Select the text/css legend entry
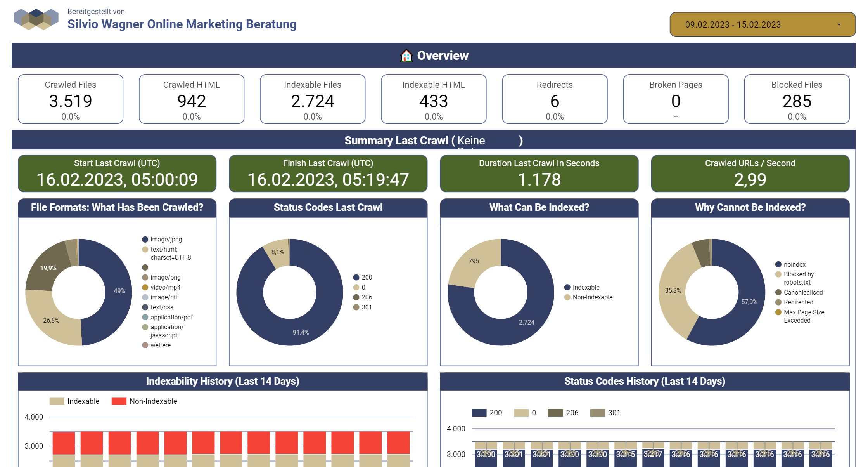 click(158, 307)
